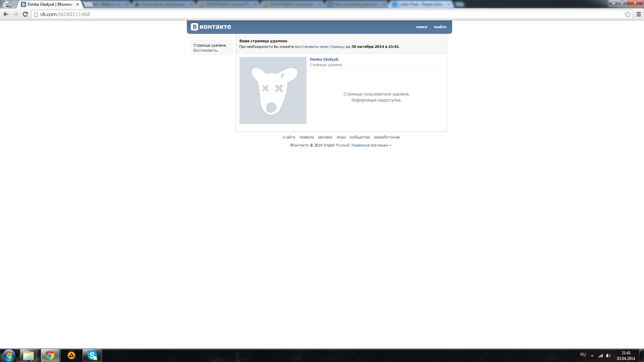Expand 'все языки »' language list
The image size is (644, 362).
tap(381, 145)
